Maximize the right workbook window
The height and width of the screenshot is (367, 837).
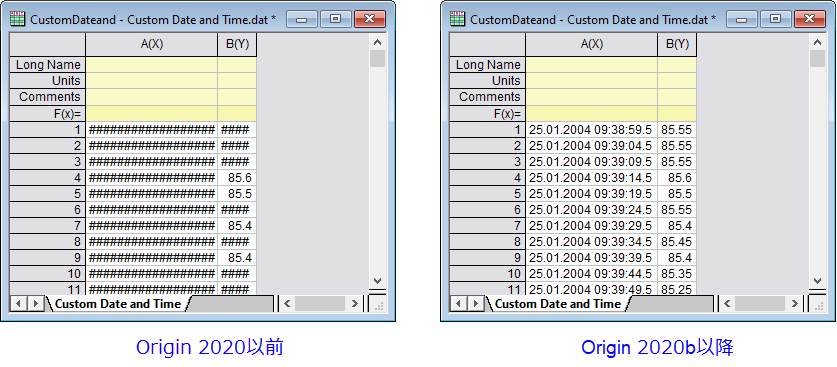pos(775,19)
